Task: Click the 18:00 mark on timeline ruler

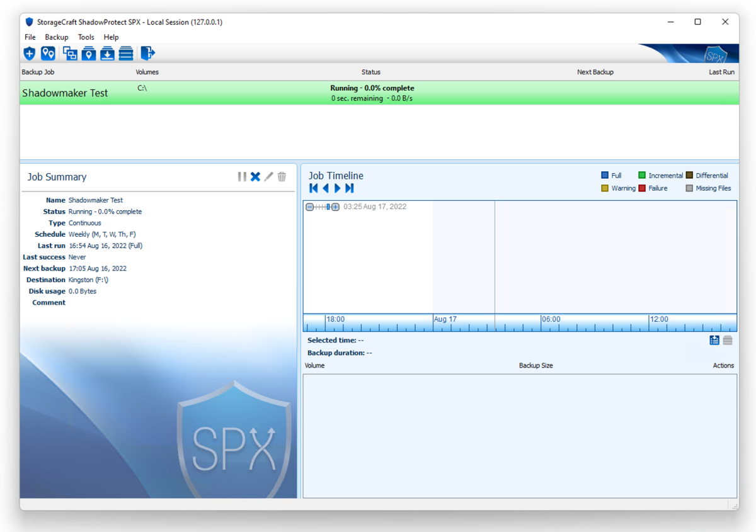Action: pos(335,319)
